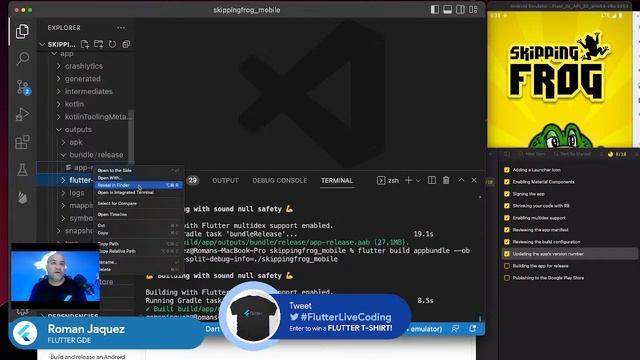
Task: Check 'Publishing to the Google Play Store' checkbox
Action: coord(507,278)
